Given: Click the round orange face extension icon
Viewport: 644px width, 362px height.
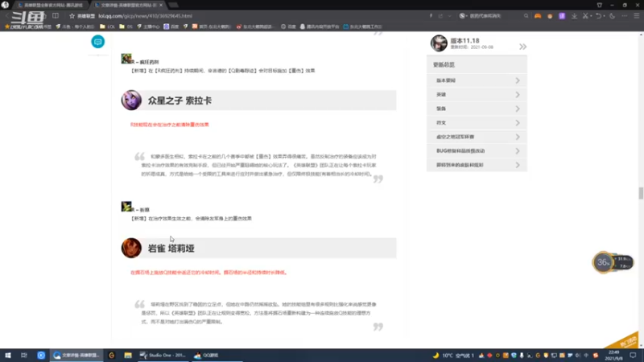Looking at the screenshot, I should coord(550,16).
